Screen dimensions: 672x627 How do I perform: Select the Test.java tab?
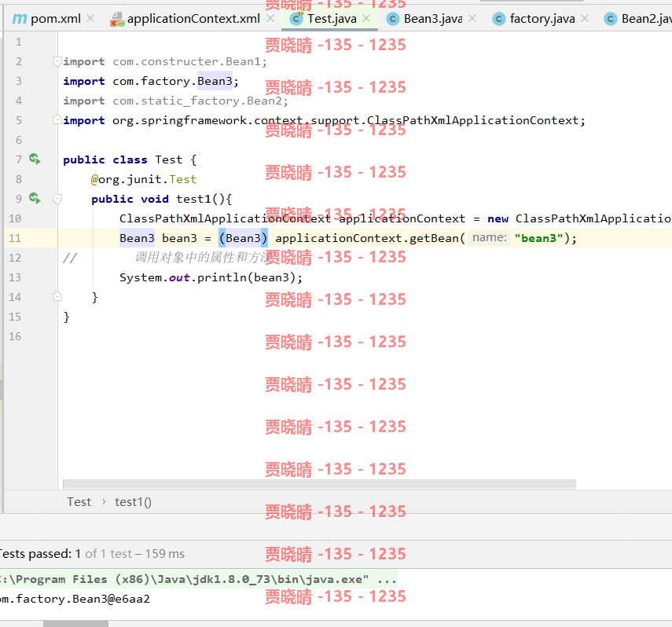coord(329,19)
